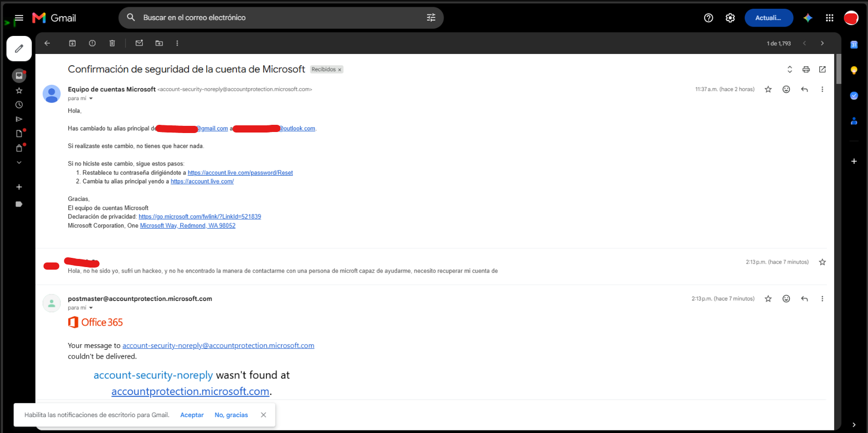Add emoji reaction to Equipo de cuentas Microsoft message
Screen dimensions: 868x433
point(786,89)
